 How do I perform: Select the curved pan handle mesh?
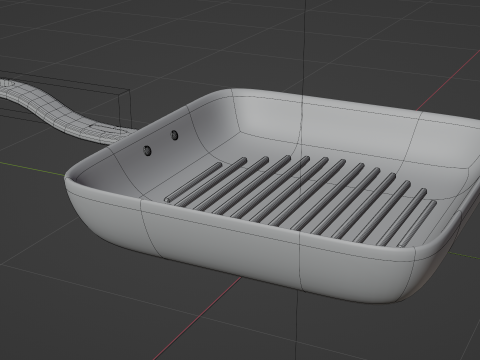[x=60, y=113]
